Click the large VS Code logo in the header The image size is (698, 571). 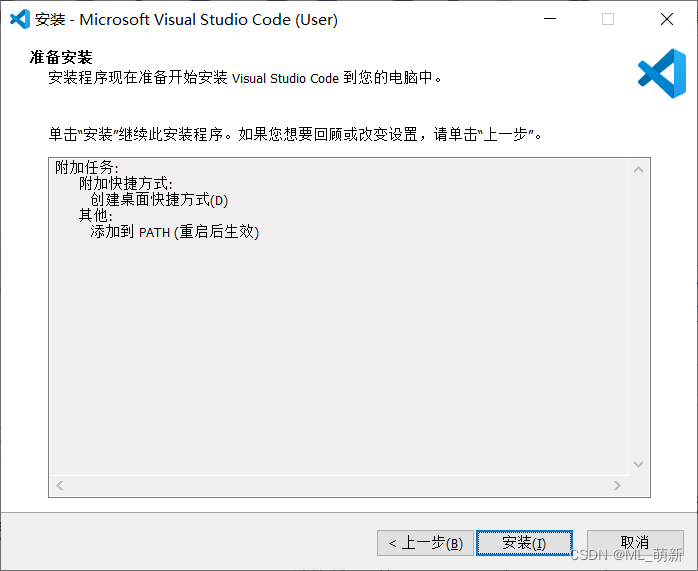(662, 73)
